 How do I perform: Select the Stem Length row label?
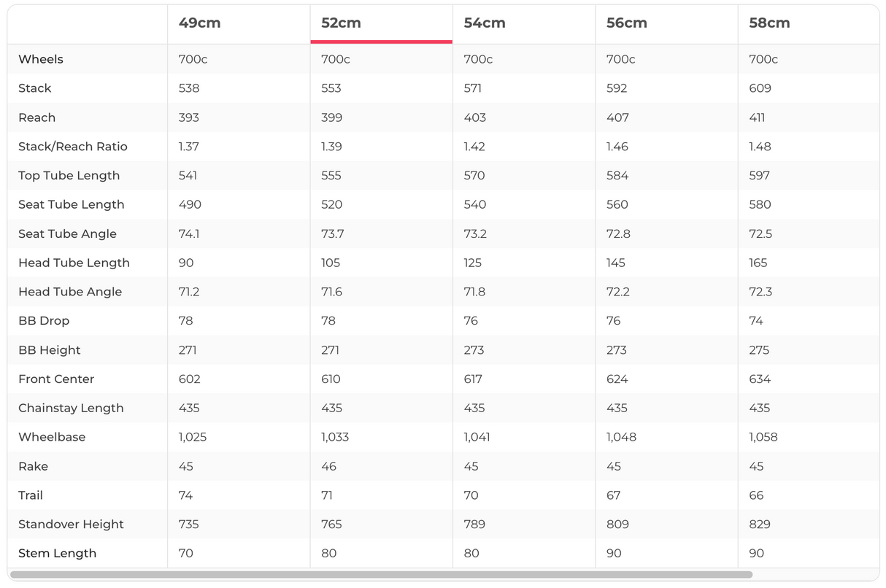(x=57, y=553)
